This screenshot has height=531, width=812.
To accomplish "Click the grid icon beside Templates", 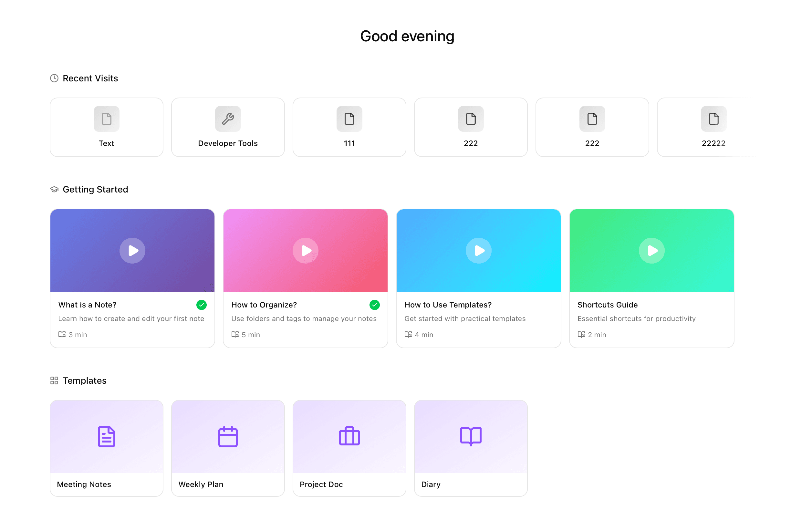I will [x=54, y=380].
